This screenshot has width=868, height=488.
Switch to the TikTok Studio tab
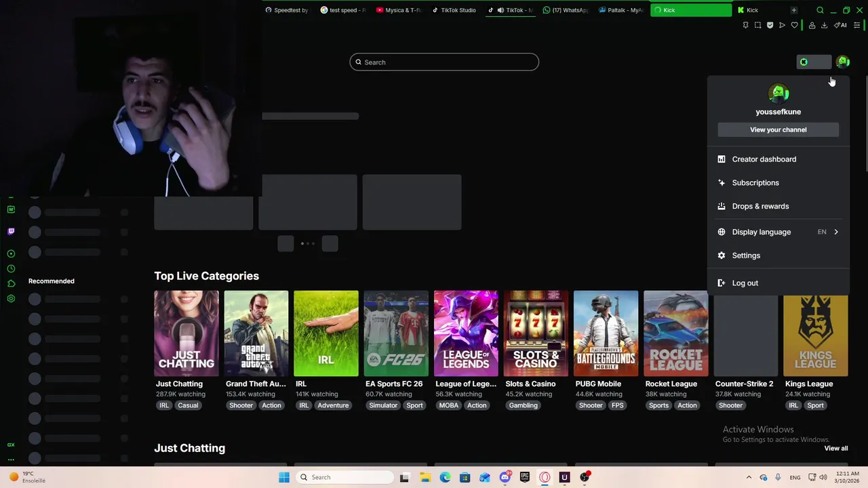[454, 10]
